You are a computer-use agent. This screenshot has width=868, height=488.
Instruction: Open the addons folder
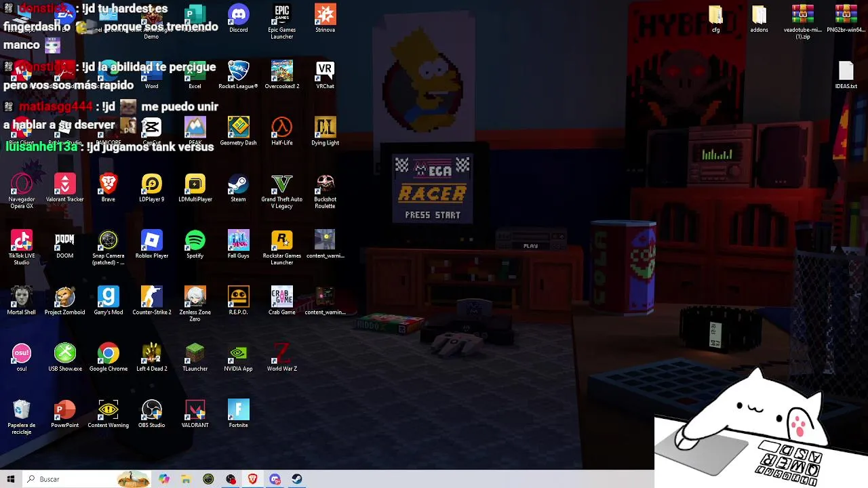[759, 18]
